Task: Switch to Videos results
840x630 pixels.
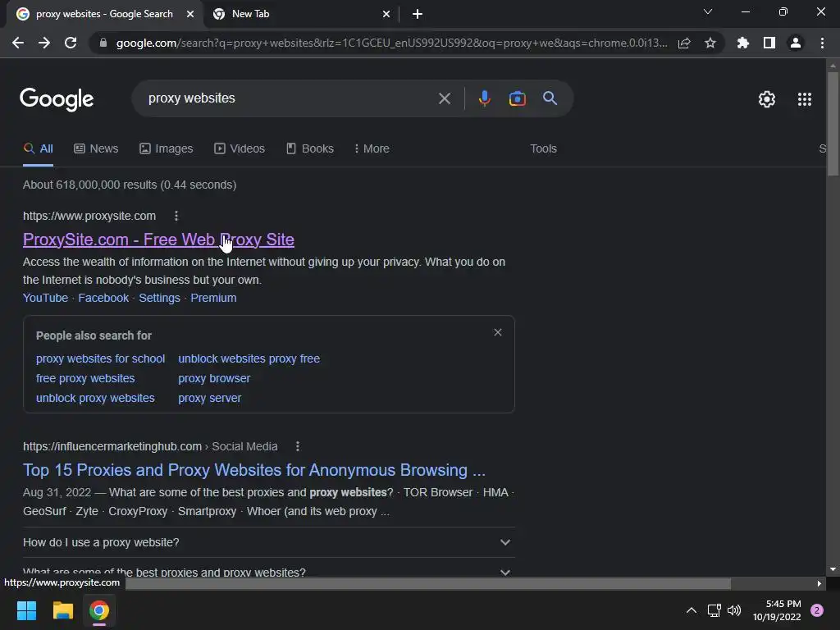Action: pos(240,148)
